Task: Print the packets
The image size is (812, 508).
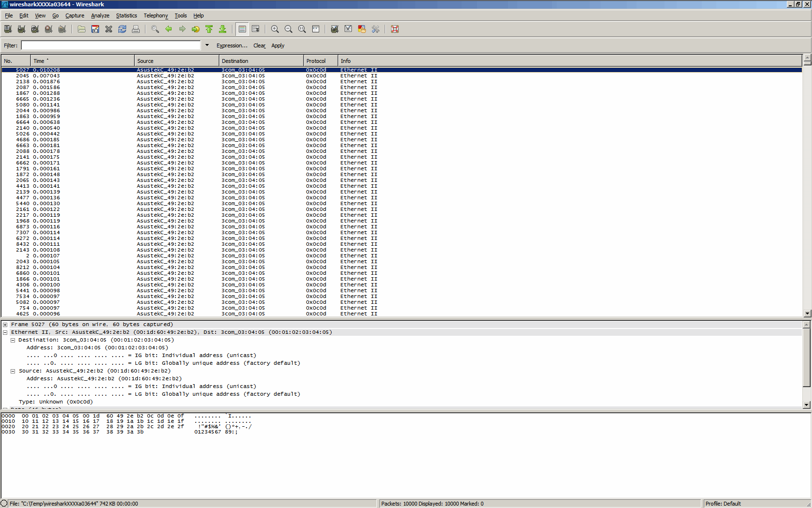Action: click(136, 29)
